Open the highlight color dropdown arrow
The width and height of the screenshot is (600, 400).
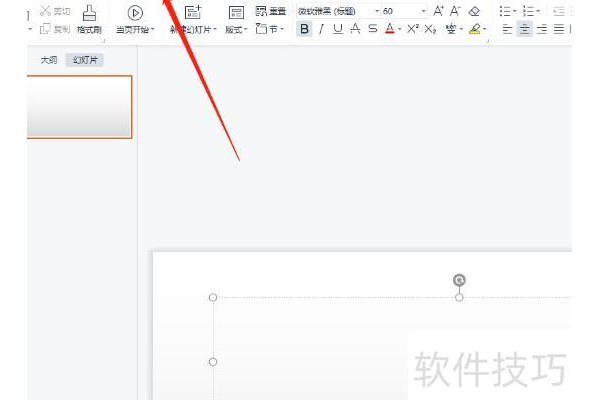485,29
